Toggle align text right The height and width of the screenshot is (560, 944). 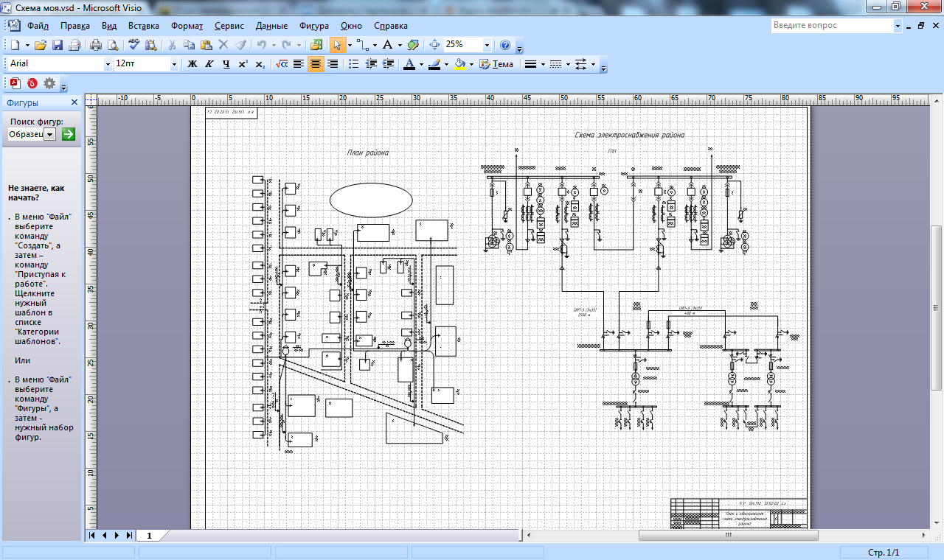tap(333, 64)
